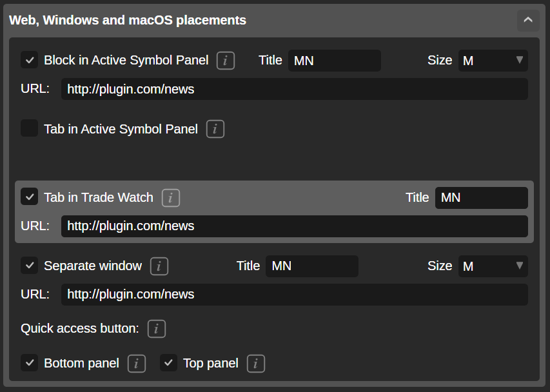Toggle the Top panel checkbox
This screenshot has width=550, height=392.
click(168, 363)
